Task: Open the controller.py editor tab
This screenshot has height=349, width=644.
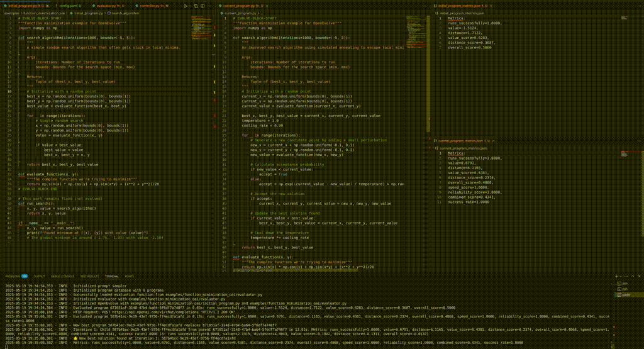Action: [x=150, y=5]
